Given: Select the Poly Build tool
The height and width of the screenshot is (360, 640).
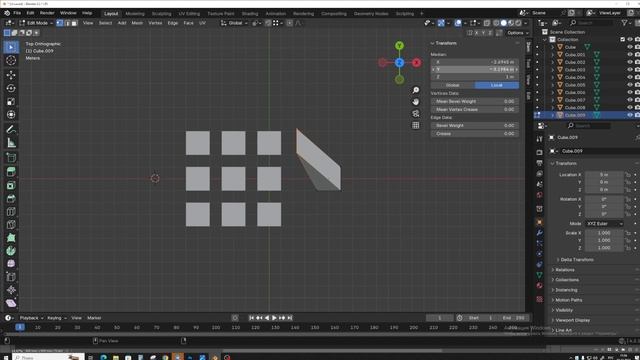Looking at the screenshot, I should (x=11, y=238).
